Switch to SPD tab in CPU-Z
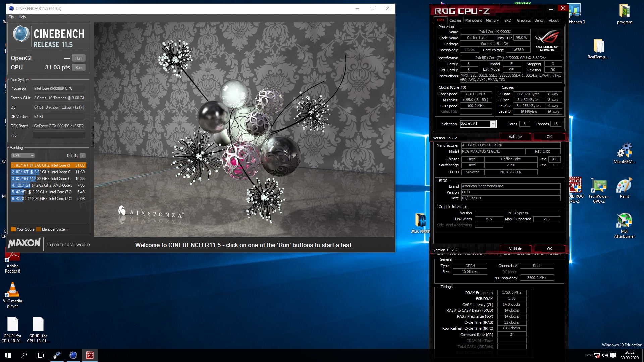Image resolution: width=644 pixels, height=362 pixels. (508, 20)
